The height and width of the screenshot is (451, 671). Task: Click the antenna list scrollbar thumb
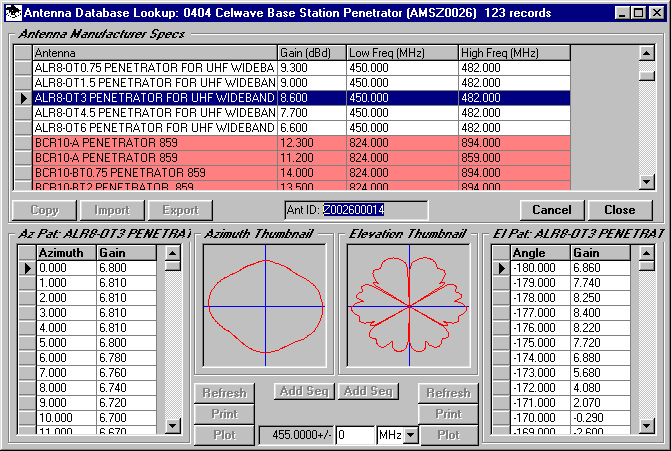tap(647, 76)
